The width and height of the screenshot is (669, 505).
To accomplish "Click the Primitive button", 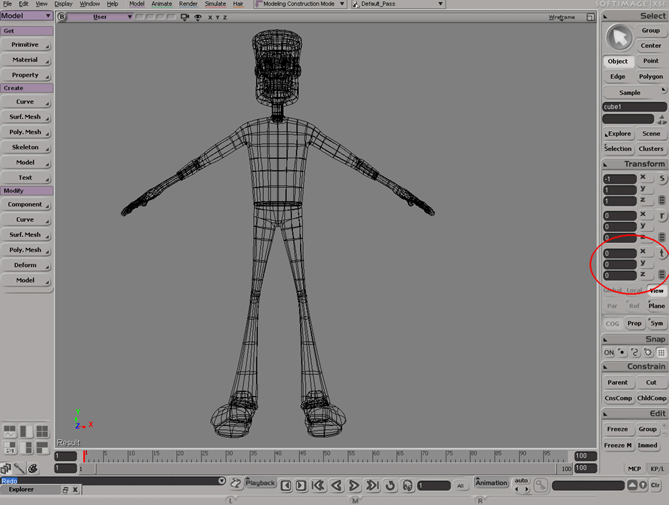I will point(26,45).
